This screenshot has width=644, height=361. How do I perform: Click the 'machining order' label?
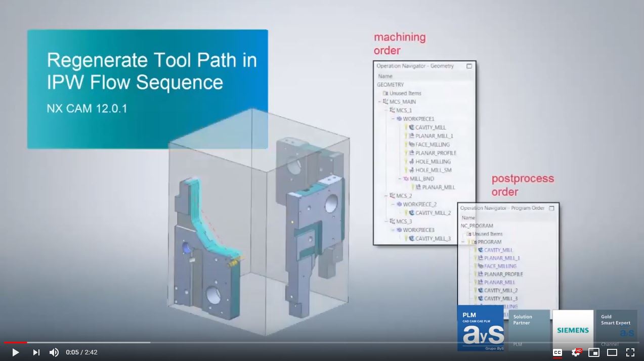click(400, 43)
